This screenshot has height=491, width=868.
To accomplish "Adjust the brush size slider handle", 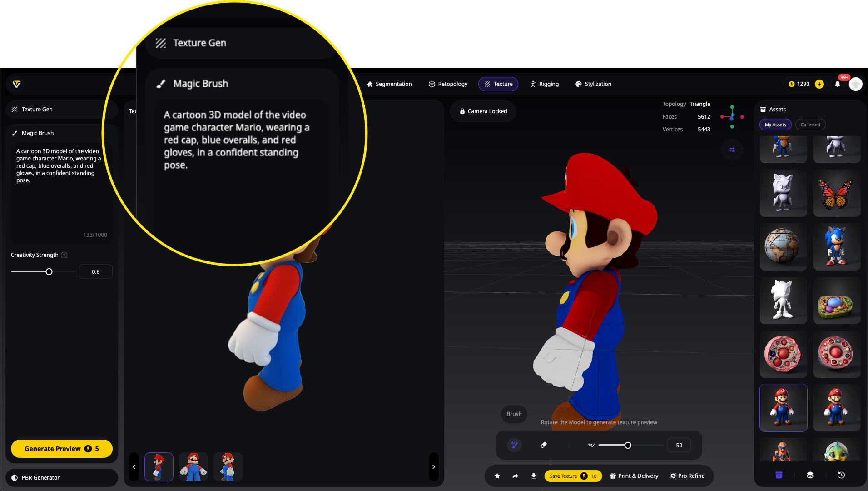I will point(628,446).
